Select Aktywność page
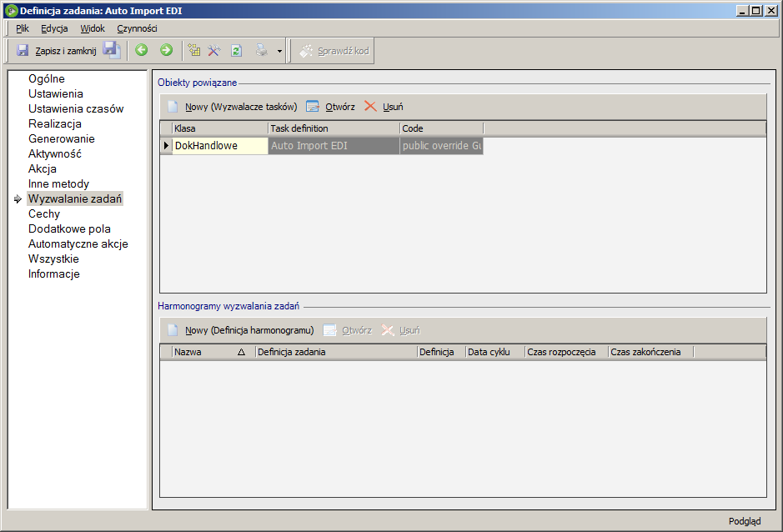This screenshot has height=532, width=783. click(x=54, y=154)
